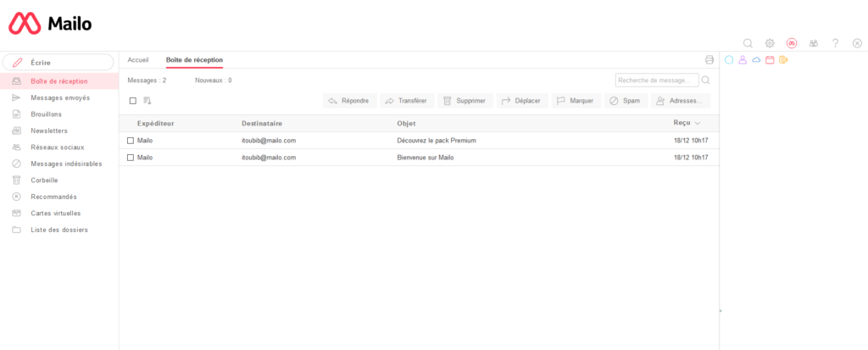This screenshot has height=350, width=868.
Task: Open settings via the gear icon
Action: click(x=770, y=43)
